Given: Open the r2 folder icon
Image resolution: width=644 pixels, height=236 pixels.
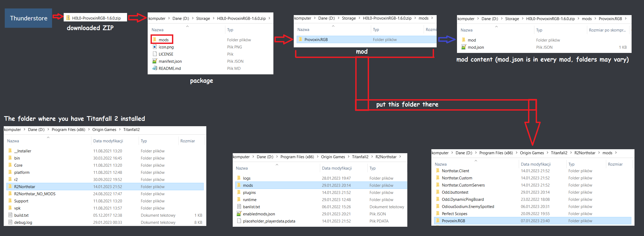Looking at the screenshot, I should [10, 179].
